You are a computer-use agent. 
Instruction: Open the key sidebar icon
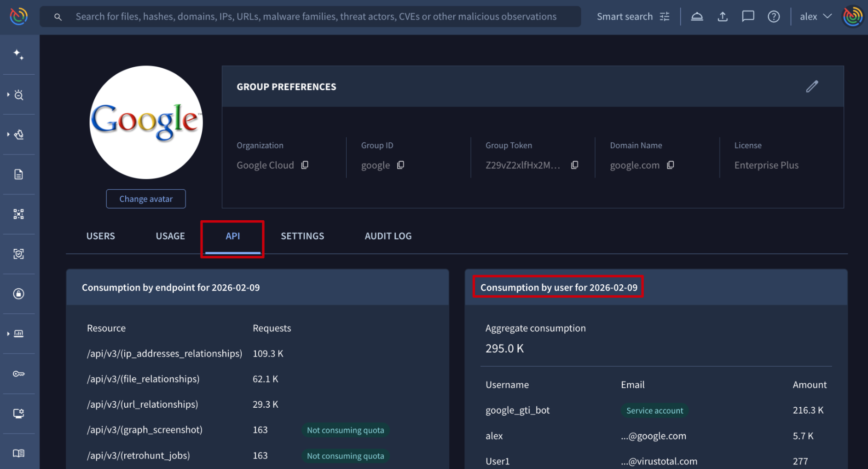tap(18, 374)
